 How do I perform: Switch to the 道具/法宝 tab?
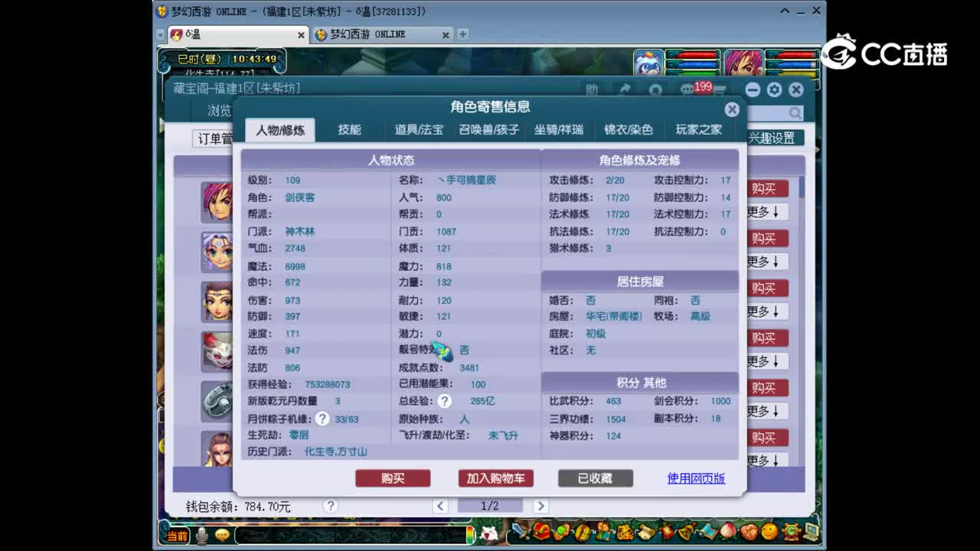point(419,130)
